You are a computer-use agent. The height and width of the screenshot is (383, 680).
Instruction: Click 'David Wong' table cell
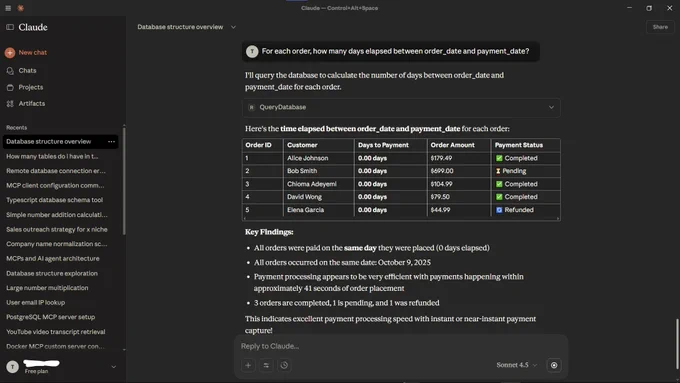point(304,197)
